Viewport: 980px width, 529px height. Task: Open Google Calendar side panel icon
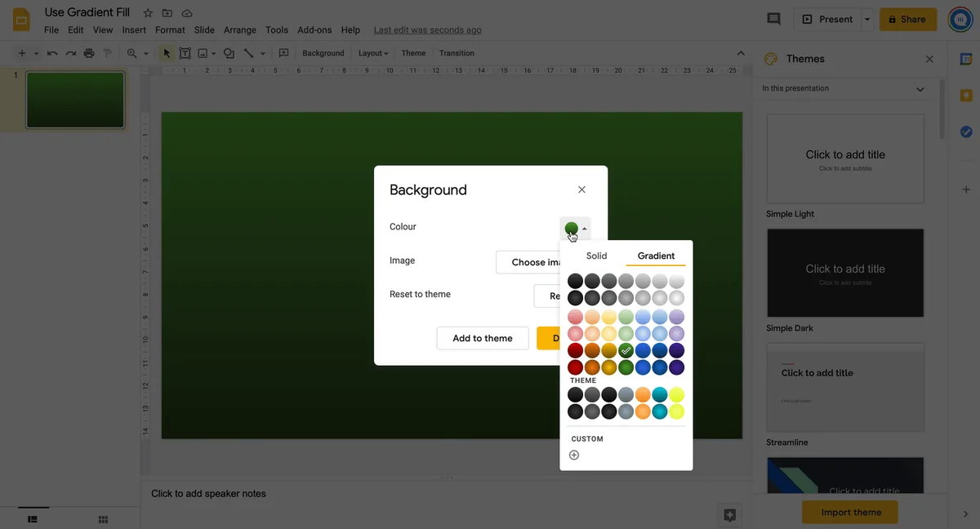click(966, 59)
